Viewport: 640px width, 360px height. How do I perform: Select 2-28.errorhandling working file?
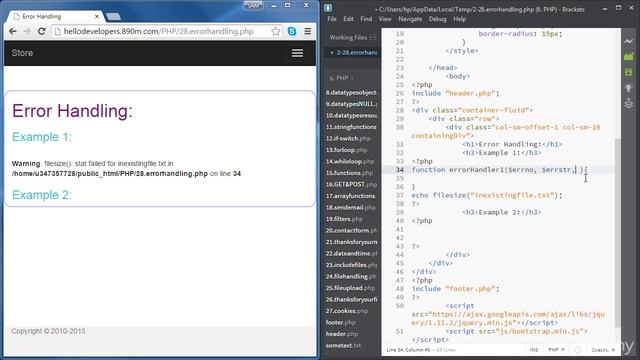click(x=353, y=53)
